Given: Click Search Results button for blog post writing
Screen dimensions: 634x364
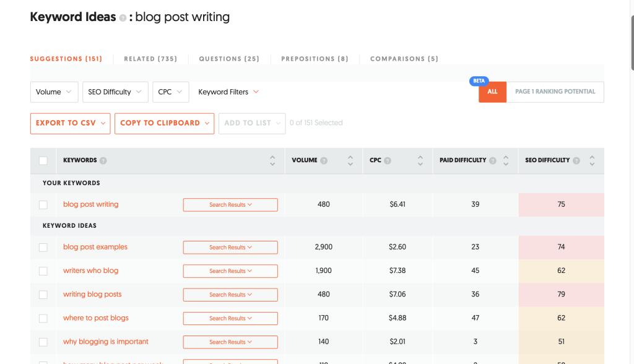Looking at the screenshot, I should coord(230,205).
